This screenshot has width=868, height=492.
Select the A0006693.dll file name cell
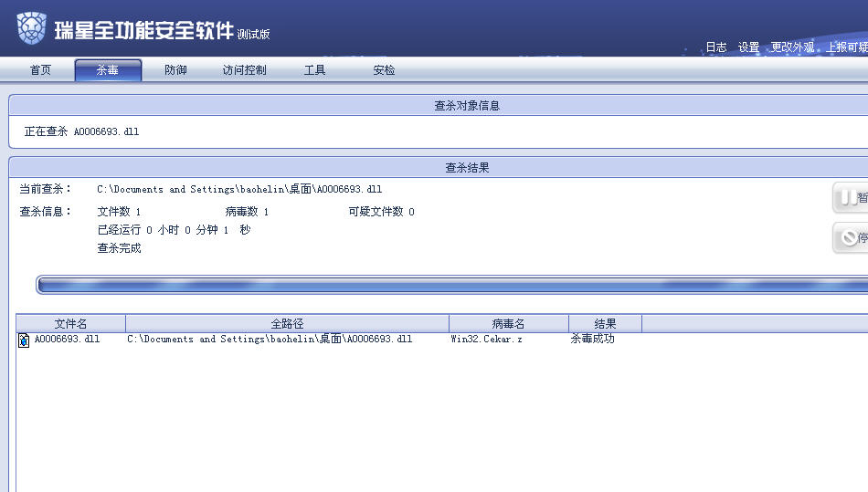click(67, 339)
